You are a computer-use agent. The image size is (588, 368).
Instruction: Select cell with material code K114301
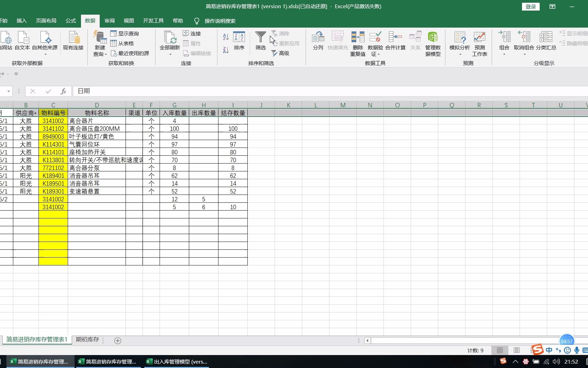[x=53, y=144]
